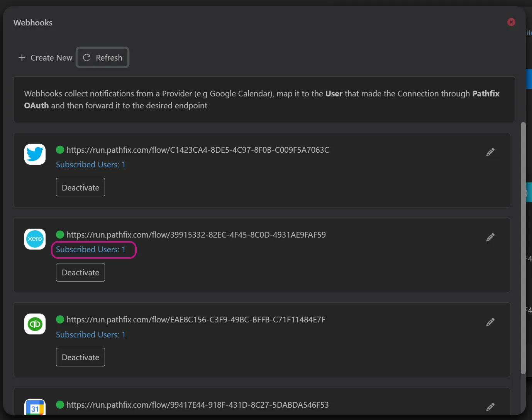Edit the Twitter webhook with pencil icon
Screen dimensions: 532x420
[x=490, y=152]
